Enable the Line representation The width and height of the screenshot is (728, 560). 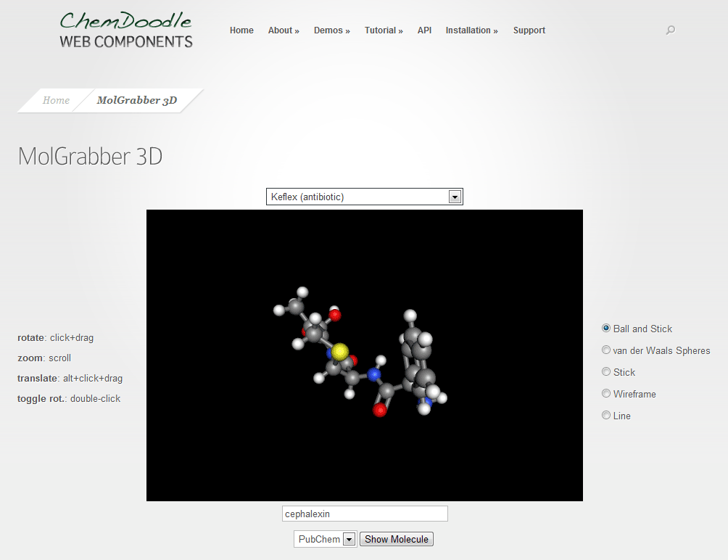pyautogui.click(x=606, y=416)
